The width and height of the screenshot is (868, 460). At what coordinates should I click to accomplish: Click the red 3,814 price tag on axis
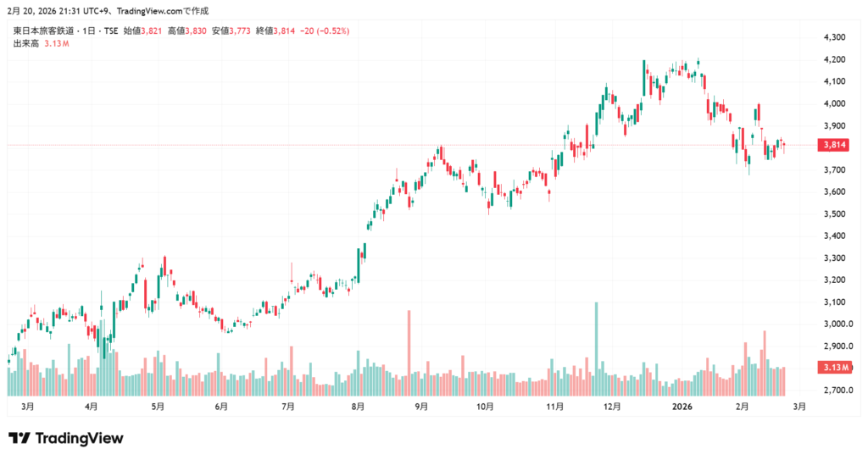tap(836, 145)
